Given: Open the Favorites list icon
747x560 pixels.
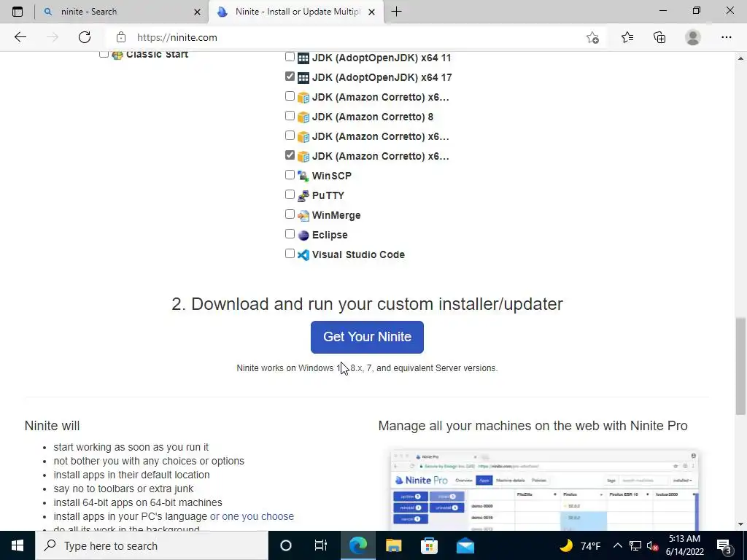Looking at the screenshot, I should click(627, 37).
